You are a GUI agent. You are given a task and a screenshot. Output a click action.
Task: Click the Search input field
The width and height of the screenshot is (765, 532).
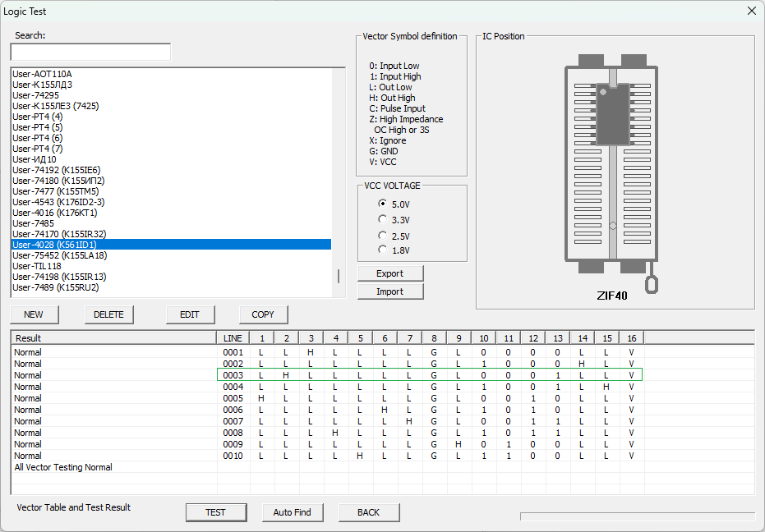point(90,53)
